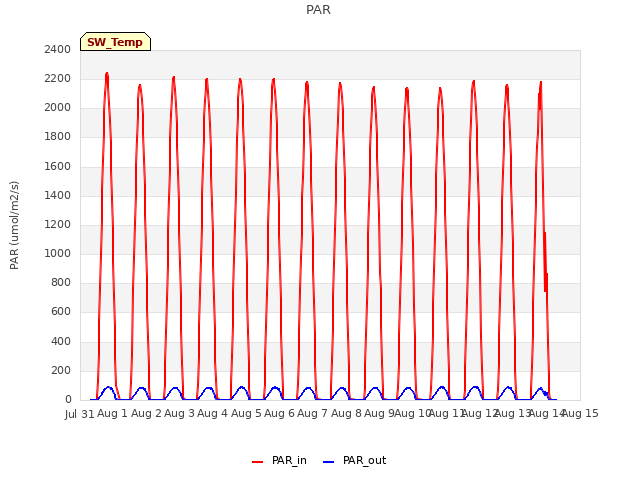This screenshot has height=480, width=640.
Task: Click the 2400 y-axis tick label
Action: [58, 50]
